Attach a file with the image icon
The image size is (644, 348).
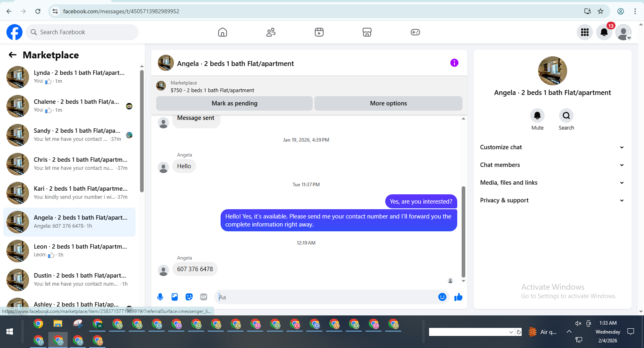(x=175, y=297)
